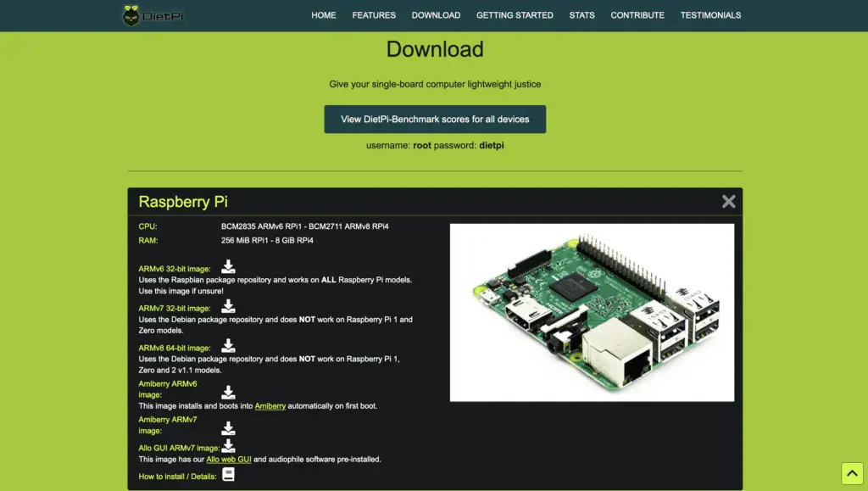View DietPi-Benchmark scores for all devices

tap(434, 119)
